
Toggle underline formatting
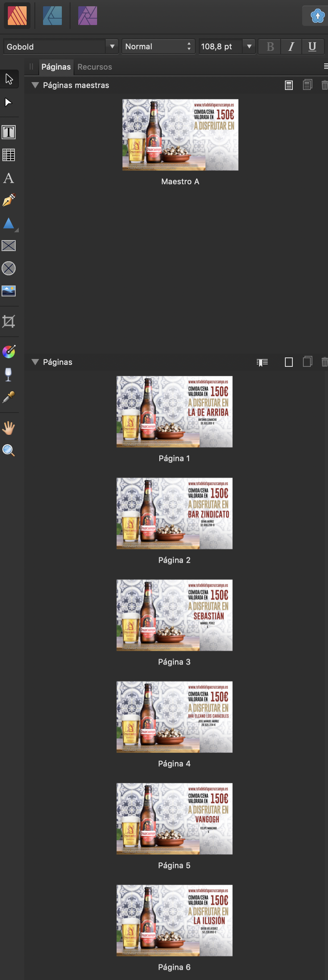point(312,47)
